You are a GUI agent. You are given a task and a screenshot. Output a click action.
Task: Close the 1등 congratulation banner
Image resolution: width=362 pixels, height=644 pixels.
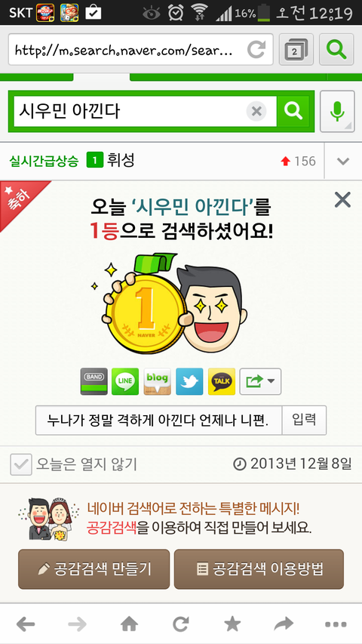coord(342,200)
